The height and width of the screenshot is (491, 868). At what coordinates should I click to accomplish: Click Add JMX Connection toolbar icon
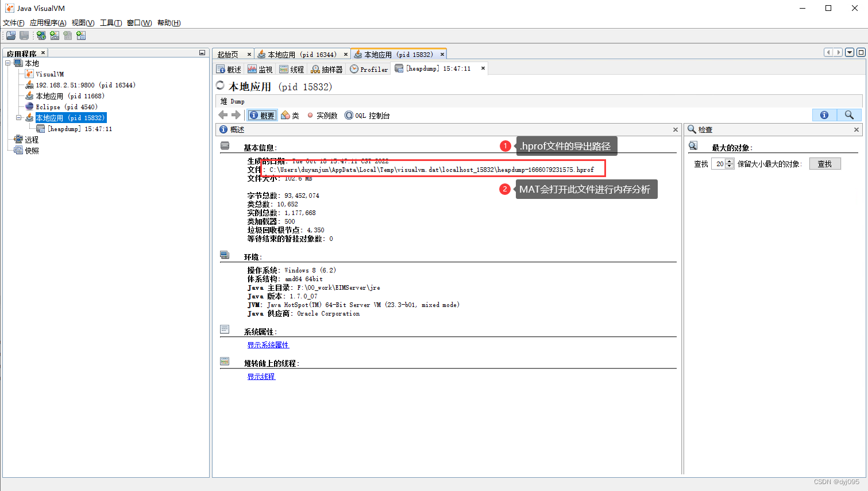[55, 36]
